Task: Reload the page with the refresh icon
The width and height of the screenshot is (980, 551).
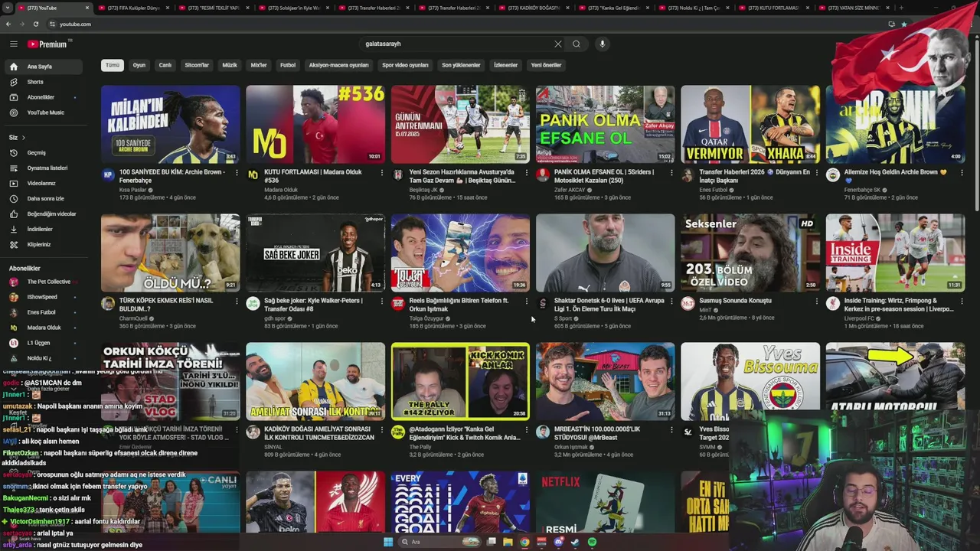Action: [35, 24]
